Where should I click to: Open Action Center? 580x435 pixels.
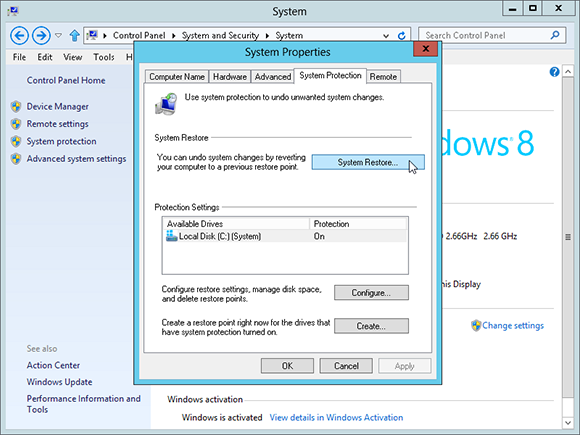(53, 365)
